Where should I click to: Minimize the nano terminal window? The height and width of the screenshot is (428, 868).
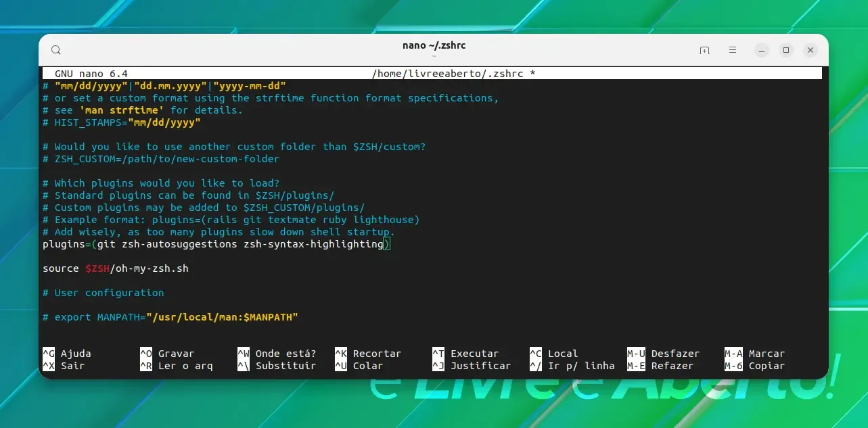[x=762, y=50]
